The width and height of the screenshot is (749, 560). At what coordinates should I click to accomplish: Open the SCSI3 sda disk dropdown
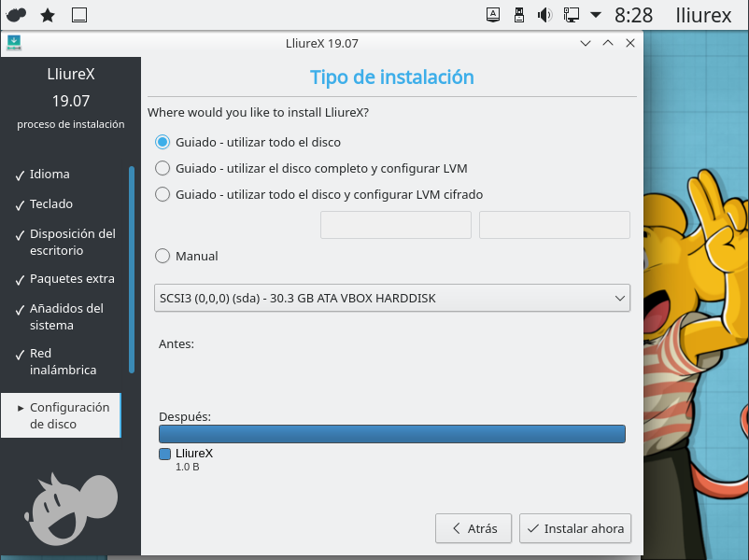tap(391, 299)
